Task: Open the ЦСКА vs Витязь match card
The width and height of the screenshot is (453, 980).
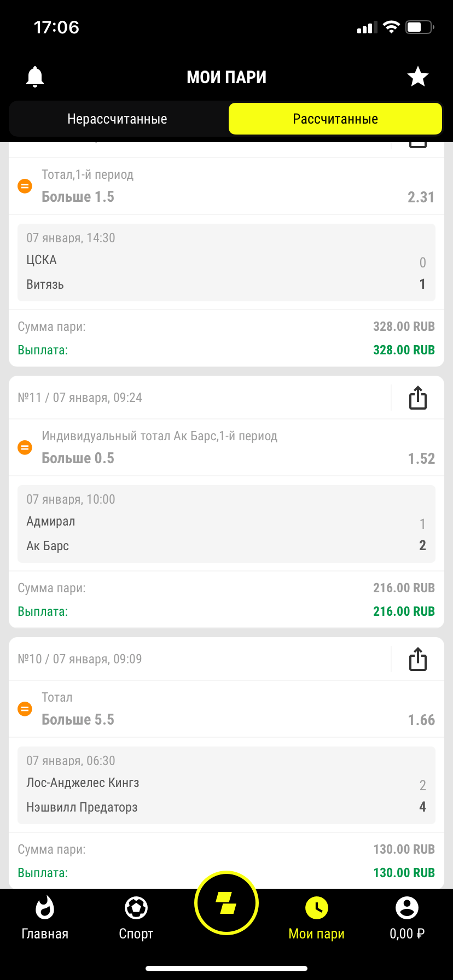Action: point(226,262)
